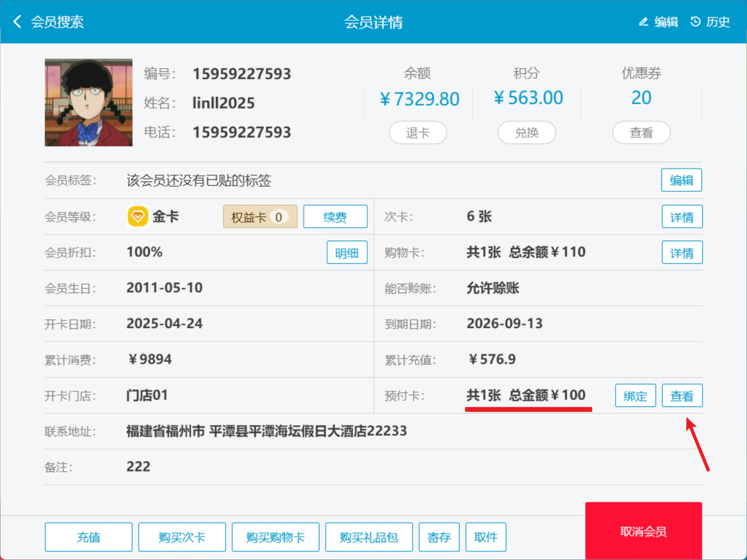Viewport: 747px width, 560px height.
Task: Open the member avatar photo
Action: pyautogui.click(x=88, y=103)
